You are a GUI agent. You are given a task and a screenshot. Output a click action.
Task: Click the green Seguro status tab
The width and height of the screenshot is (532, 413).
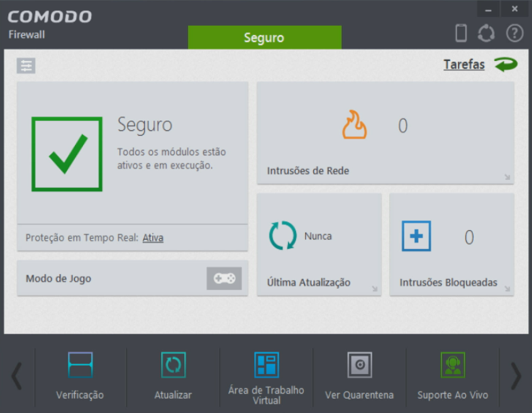pos(265,37)
